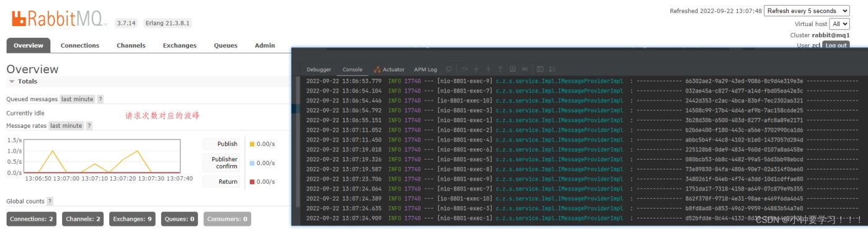Viewport: 868px width, 229px height.
Task: Click the '3.7.14' version label
Action: pyautogui.click(x=126, y=23)
